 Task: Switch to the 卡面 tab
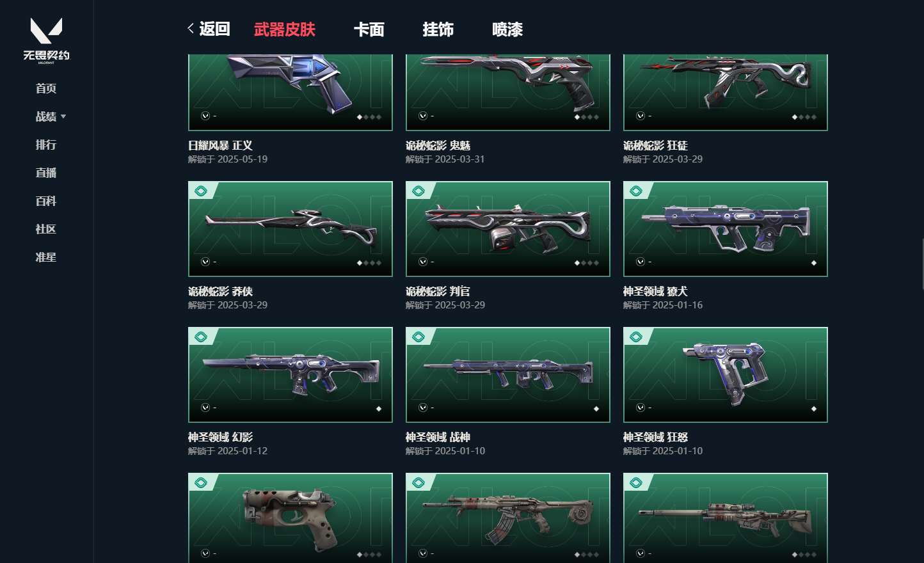point(369,29)
